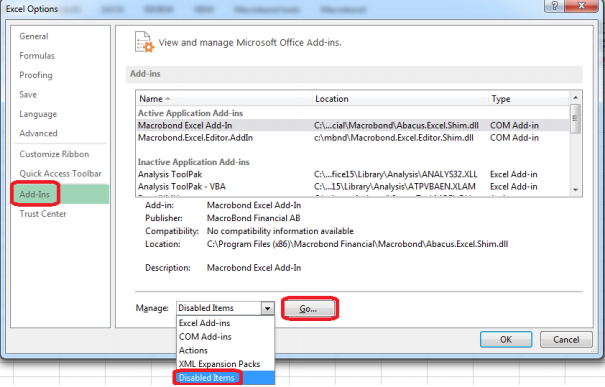605x387 pixels.
Task: Click the ATPVBAEN.XLAM location cell
Action: [x=395, y=187]
